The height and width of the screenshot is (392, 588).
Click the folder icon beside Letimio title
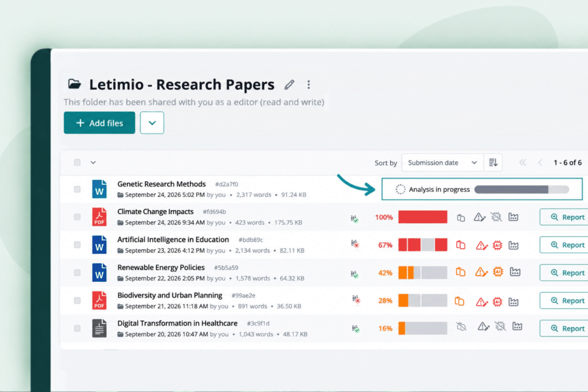click(x=75, y=84)
